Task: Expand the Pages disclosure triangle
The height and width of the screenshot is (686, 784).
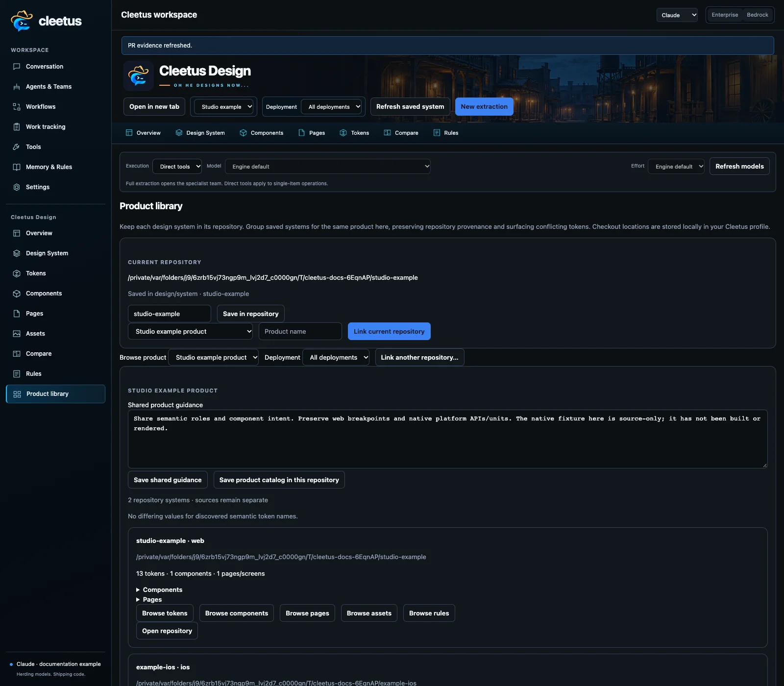Action: tap(138, 600)
